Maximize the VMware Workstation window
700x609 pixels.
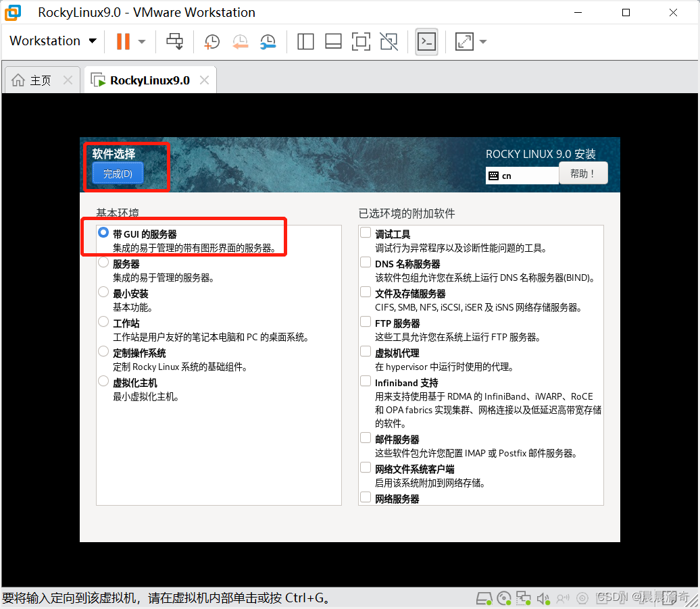(626, 13)
